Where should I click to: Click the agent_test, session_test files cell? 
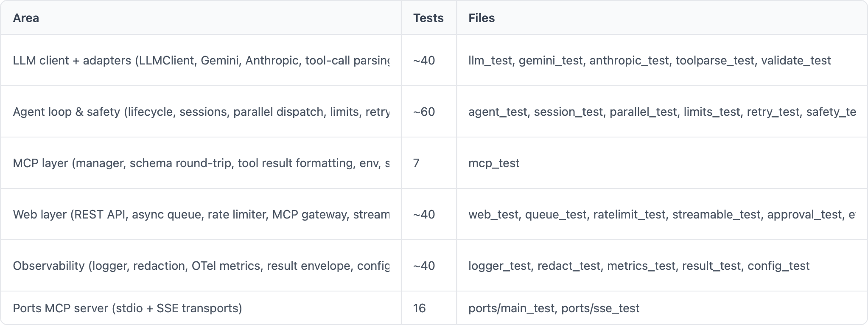662,112
